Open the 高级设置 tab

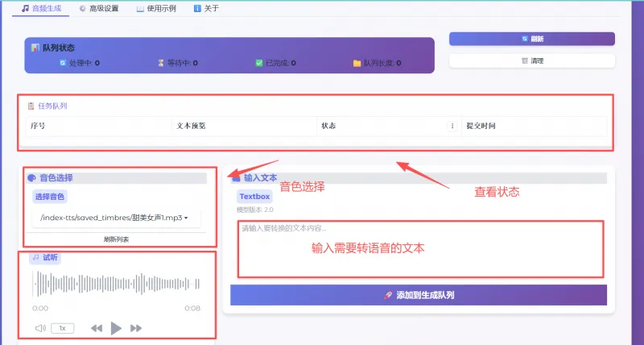pos(98,8)
